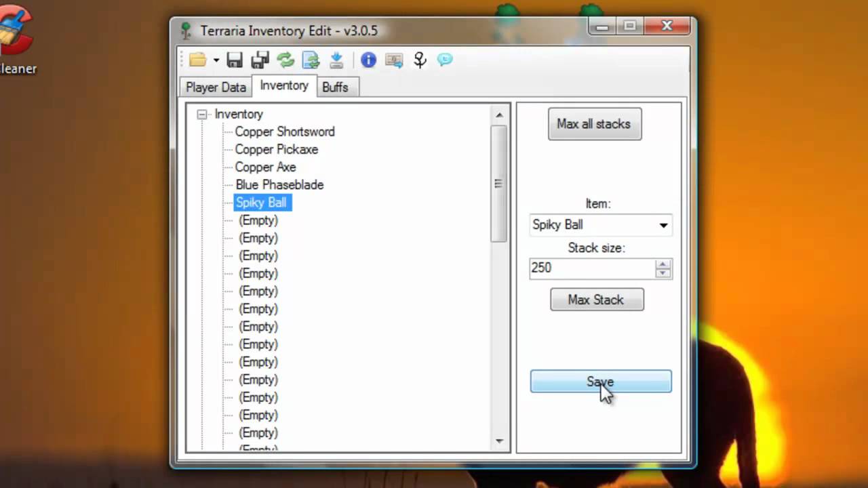
Task: Select Copper Axe in the inventory tree
Action: [265, 167]
